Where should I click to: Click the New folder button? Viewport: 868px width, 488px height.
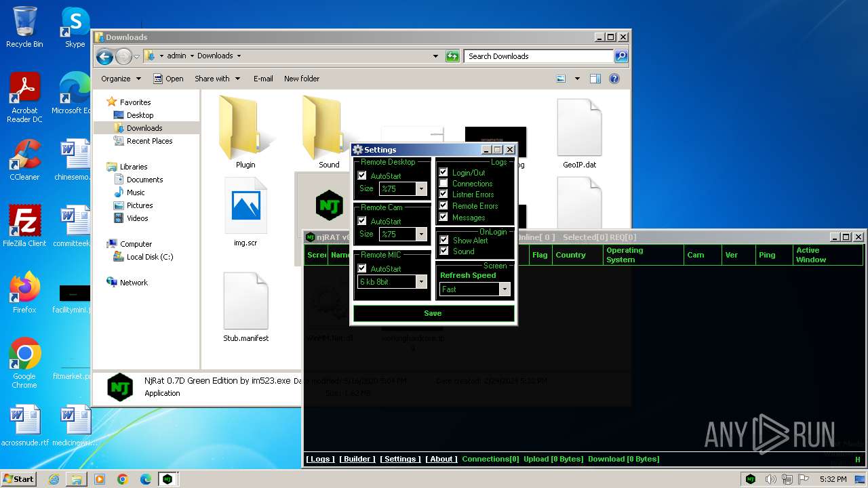302,79
